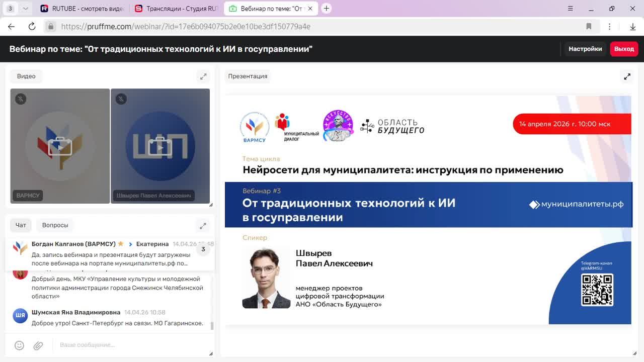Expand the tab list dropdown chevron
Viewport: 644px width, 362px height.
pyautogui.click(x=26, y=9)
